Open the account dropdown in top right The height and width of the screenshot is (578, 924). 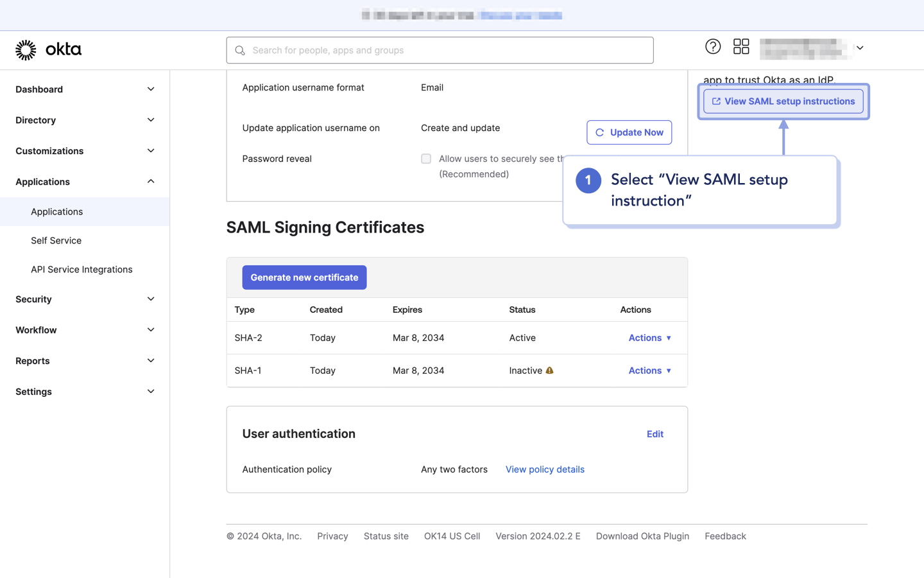860,48
